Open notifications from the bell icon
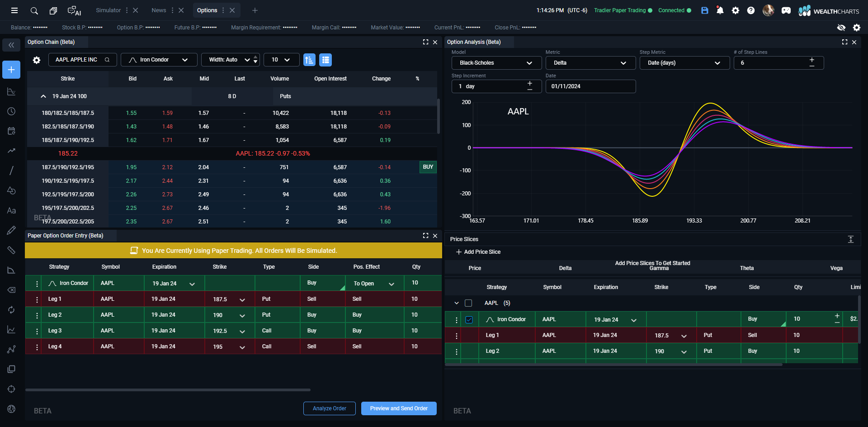868x427 pixels. [x=720, y=10]
